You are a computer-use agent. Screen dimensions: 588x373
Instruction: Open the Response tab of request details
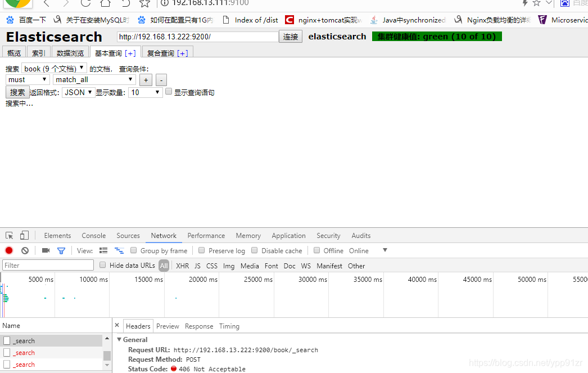coord(199,326)
